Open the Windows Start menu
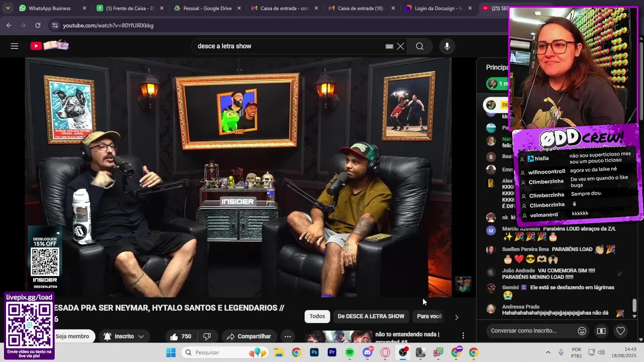The image size is (644, 362). [171, 352]
